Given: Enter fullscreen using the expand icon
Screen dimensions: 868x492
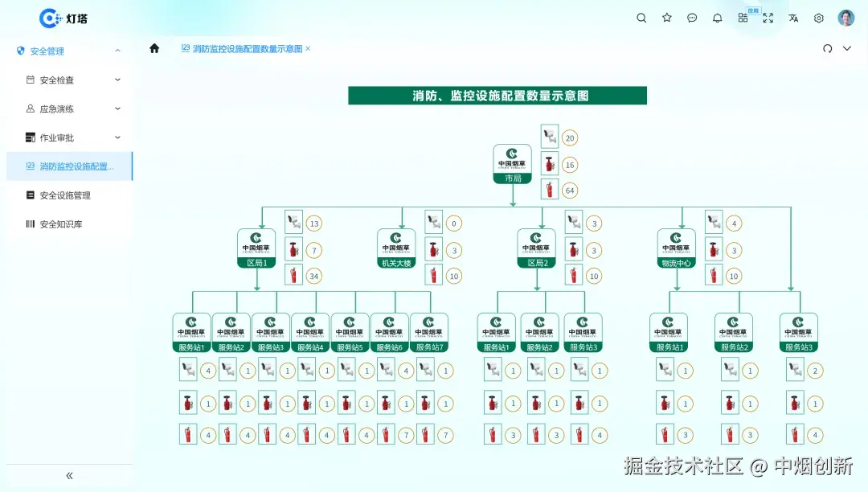Looking at the screenshot, I should click(768, 18).
